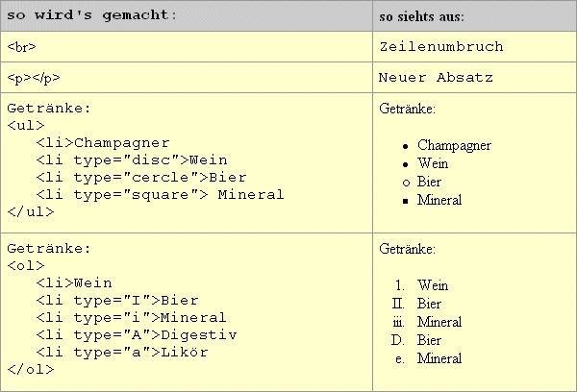Image resolution: width=577 pixels, height=392 pixels.
Task: Click the type="square" Mineral code line
Action: [160, 194]
